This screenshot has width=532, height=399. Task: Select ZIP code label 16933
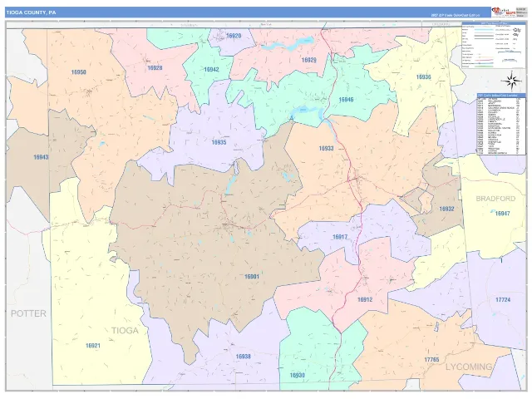[326, 148]
